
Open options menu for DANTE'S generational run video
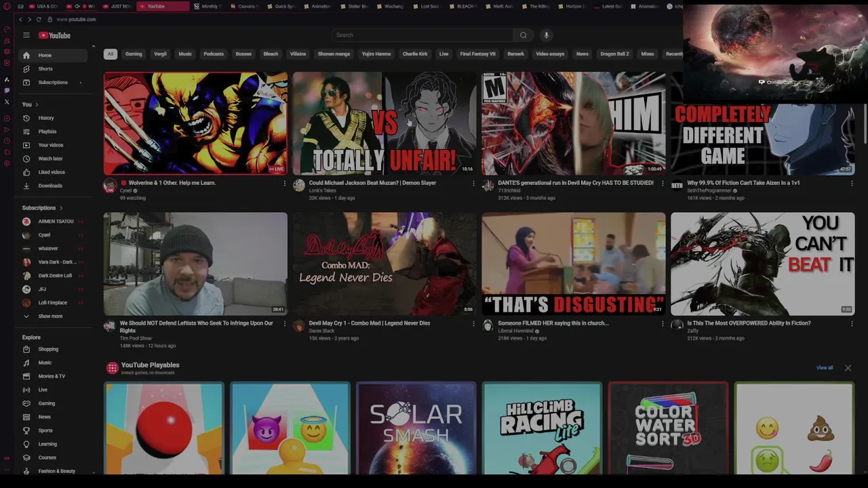tap(663, 183)
